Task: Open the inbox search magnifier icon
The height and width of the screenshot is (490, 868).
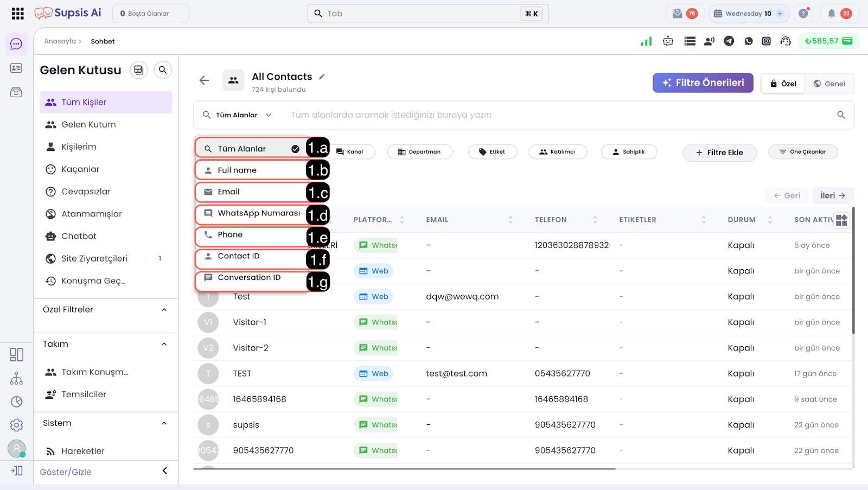Action: (x=163, y=70)
